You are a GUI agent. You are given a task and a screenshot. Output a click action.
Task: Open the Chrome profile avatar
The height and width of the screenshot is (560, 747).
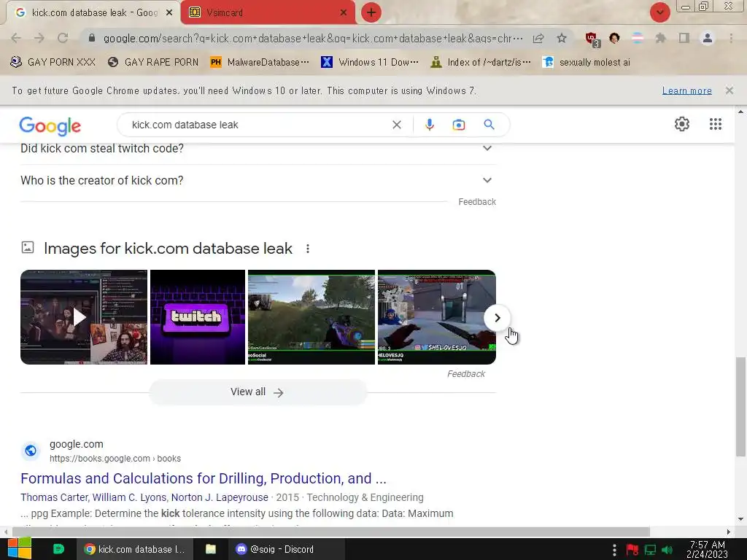pyautogui.click(x=708, y=38)
